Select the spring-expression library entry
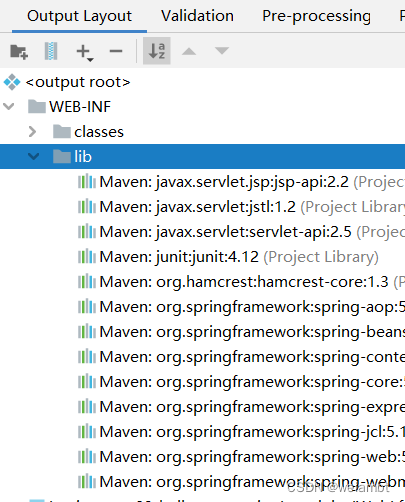Viewport: 405px width, 502px height. (252, 407)
